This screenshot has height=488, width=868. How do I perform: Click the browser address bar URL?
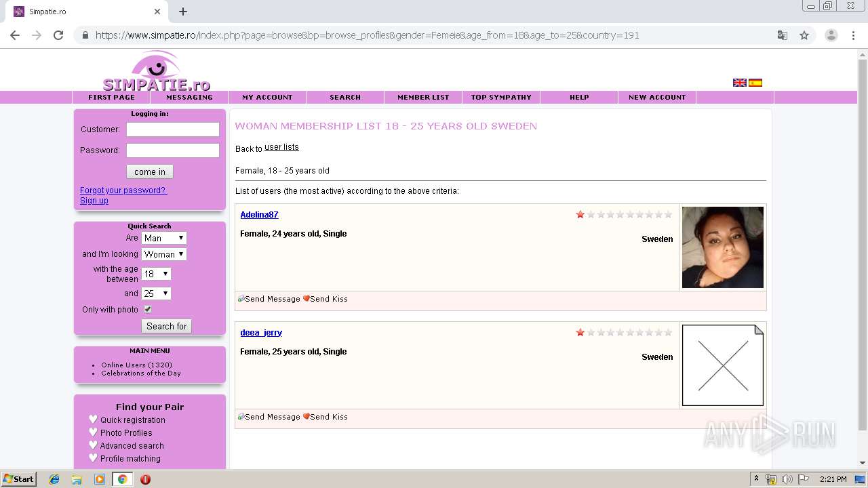pos(367,35)
